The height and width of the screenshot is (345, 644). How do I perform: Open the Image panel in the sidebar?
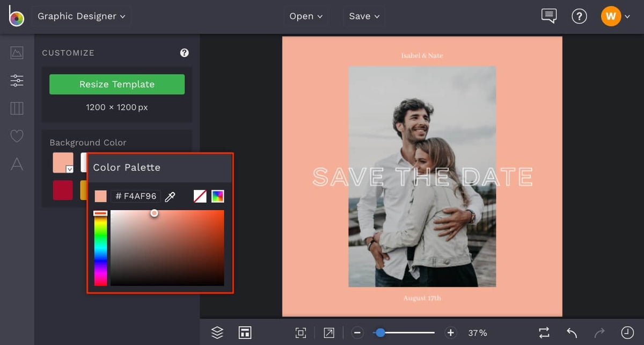16,52
